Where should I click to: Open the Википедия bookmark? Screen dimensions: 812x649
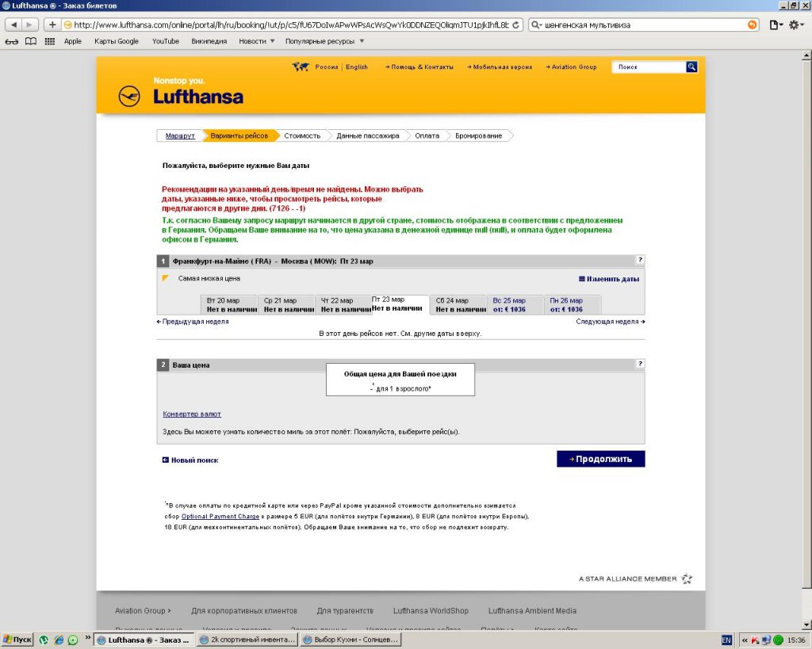pos(209,41)
